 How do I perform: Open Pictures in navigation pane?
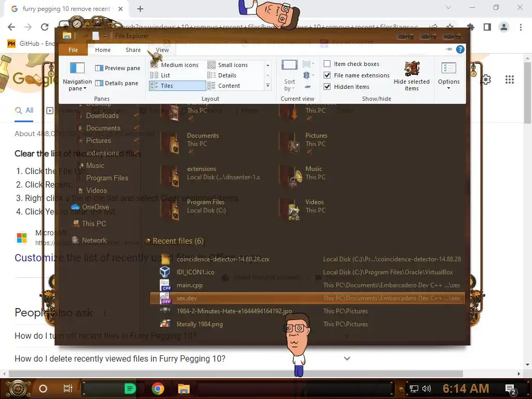[98, 140]
